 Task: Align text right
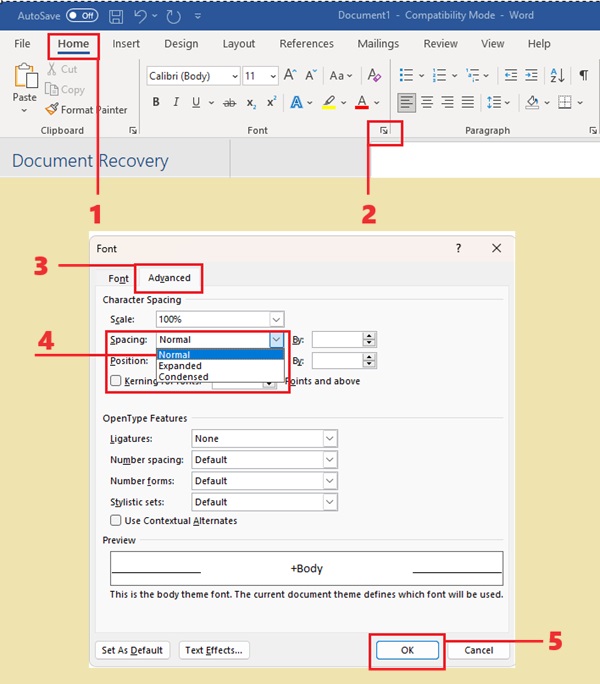tap(447, 103)
